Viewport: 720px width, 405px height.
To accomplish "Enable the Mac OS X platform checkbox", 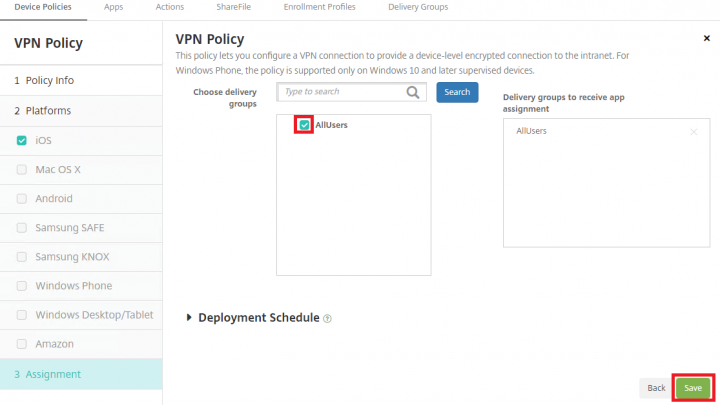I will (x=22, y=170).
